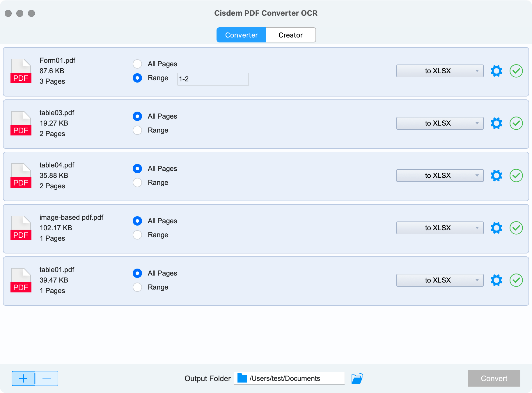
Task: Open settings gear for image-based pdf.pdf
Action: pos(496,228)
